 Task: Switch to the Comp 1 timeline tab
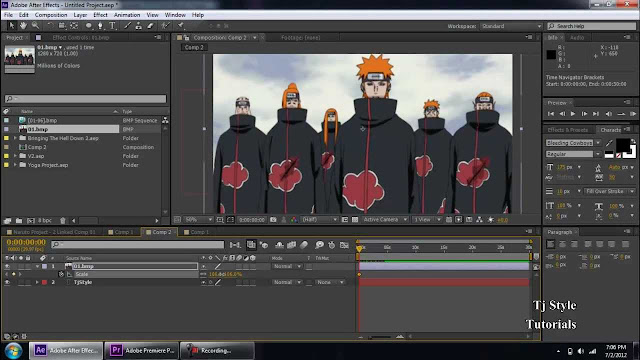tap(121, 232)
